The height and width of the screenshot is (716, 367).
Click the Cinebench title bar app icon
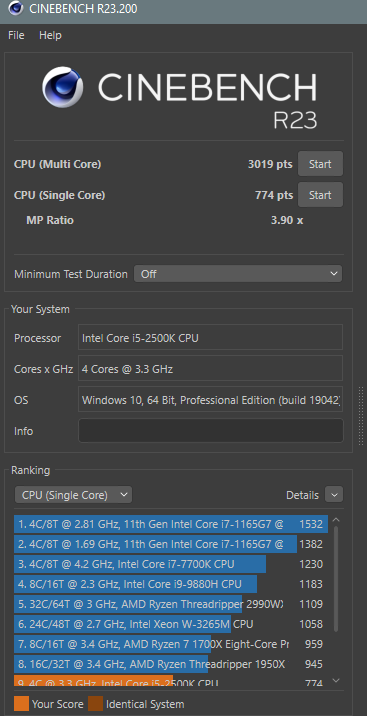[x=16, y=7]
